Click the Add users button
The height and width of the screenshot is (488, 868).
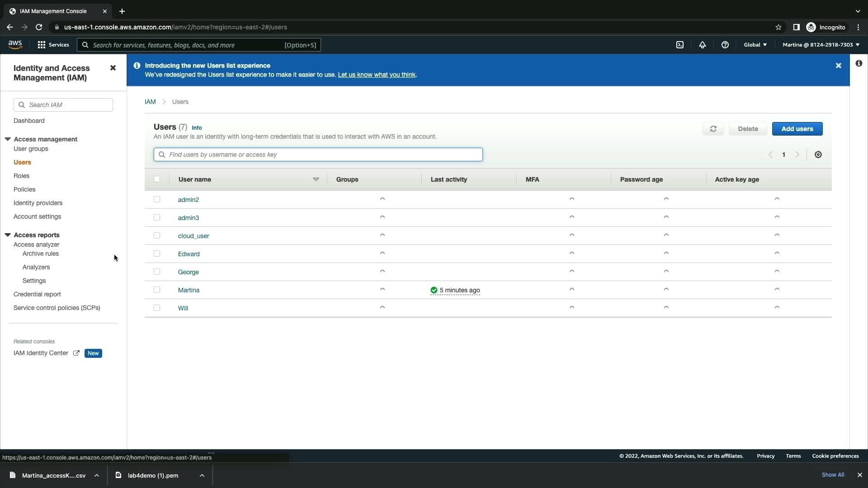coord(797,129)
